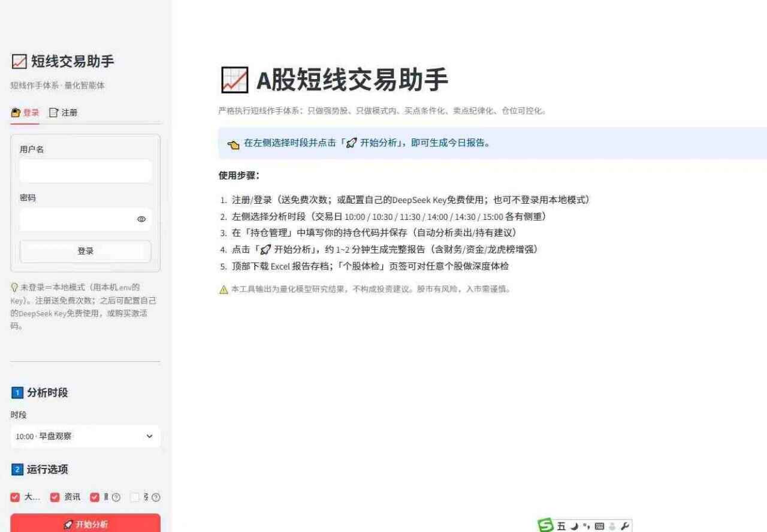Click the subtitle 短线作手体系·量化智能体
Image resolution: width=767 pixels, height=532 pixels.
pos(58,86)
